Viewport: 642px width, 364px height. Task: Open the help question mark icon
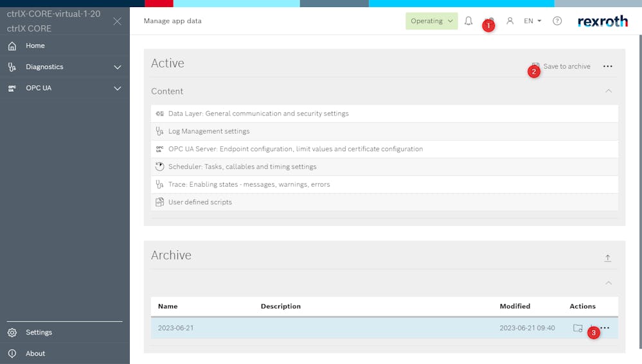557,21
